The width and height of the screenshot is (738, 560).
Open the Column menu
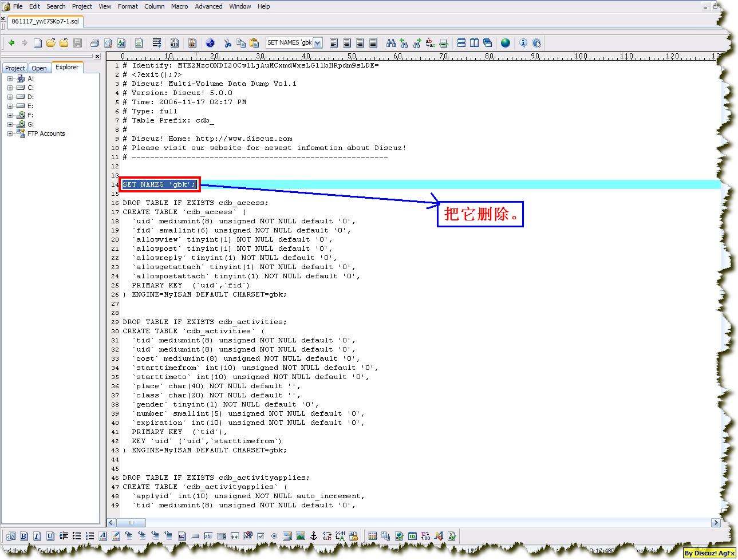coord(154,6)
